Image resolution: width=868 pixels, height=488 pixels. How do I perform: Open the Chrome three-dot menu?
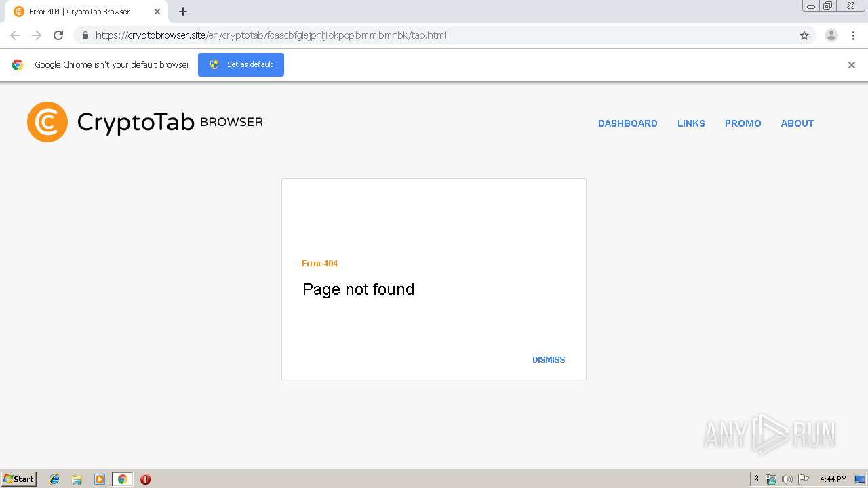tap(853, 35)
